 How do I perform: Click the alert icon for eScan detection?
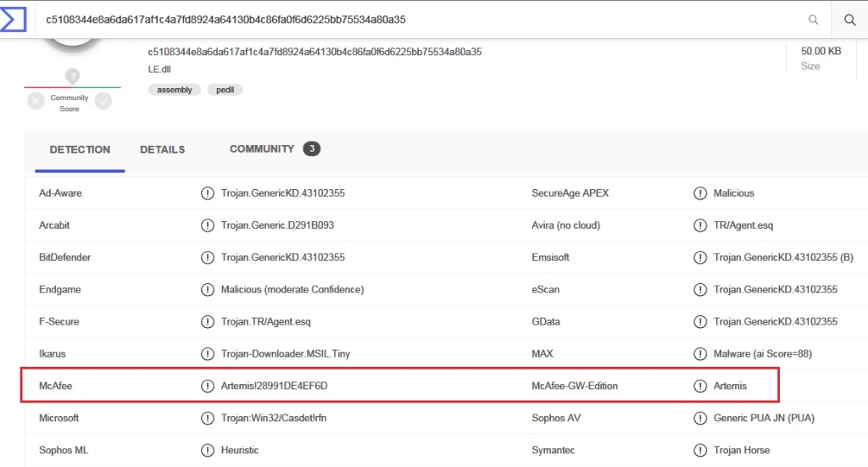point(699,289)
